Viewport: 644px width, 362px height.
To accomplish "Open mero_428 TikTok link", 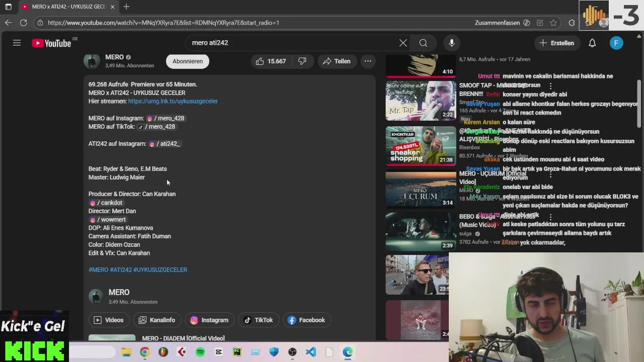I will point(157,127).
